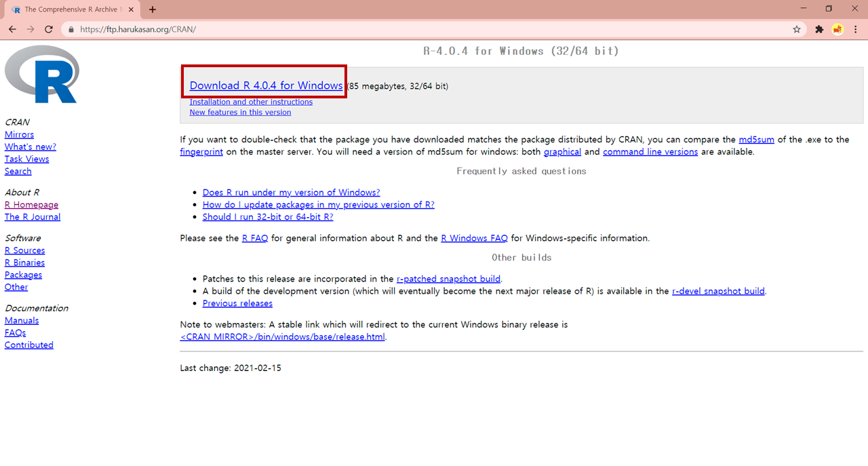Open the graphical md5sum version link
The height and width of the screenshot is (466, 868).
[562, 152]
